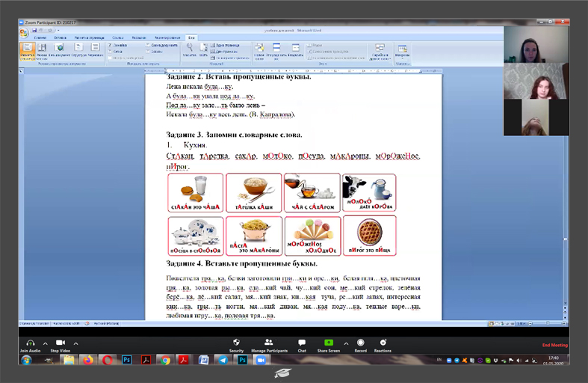Click the middle participant video thumbnail

[x=536, y=81]
